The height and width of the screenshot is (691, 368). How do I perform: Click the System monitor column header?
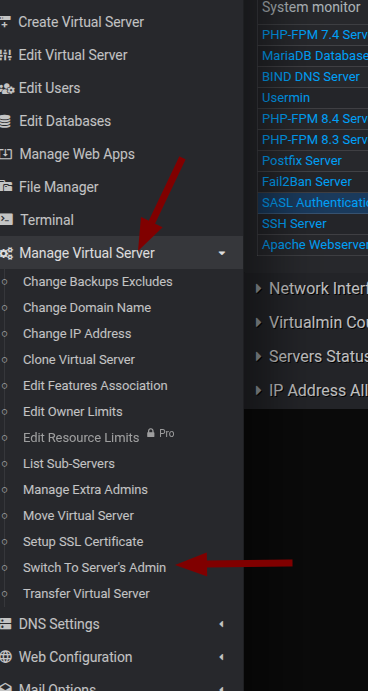coord(311,7)
